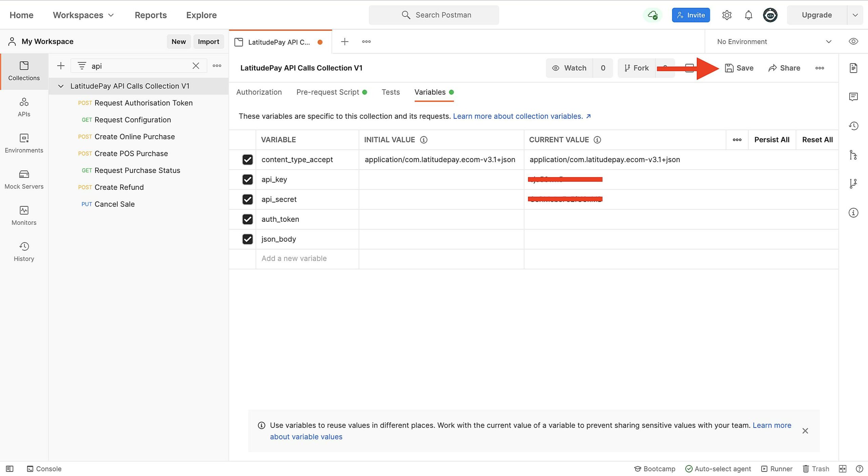Click the user avatar icon
This screenshot has height=476, width=868.
(770, 15)
